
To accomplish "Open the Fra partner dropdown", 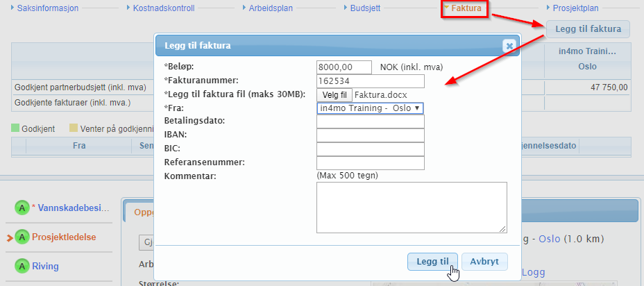I will [370, 108].
